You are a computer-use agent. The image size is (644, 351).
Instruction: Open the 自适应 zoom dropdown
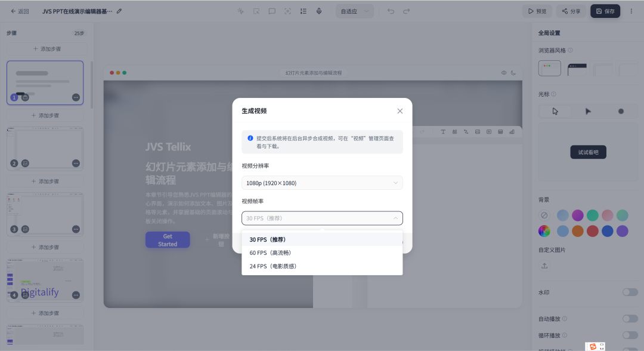(355, 11)
